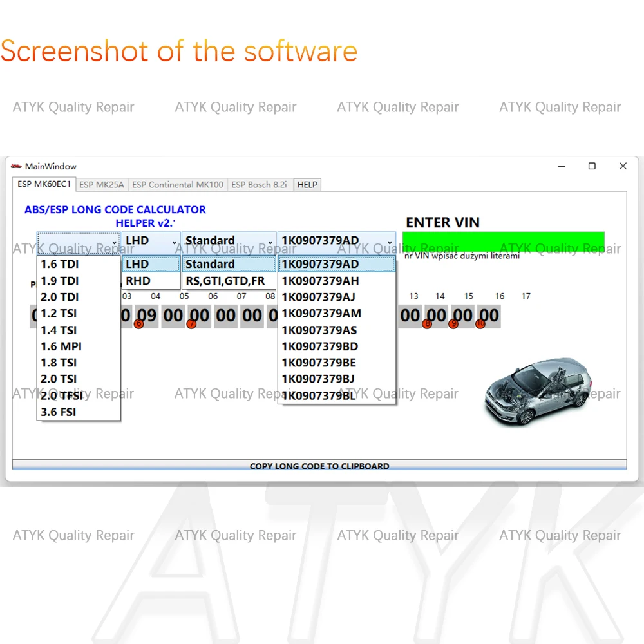The image size is (644, 644).
Task: Select 2.0 TFSI engine option
Action: [x=79, y=395]
